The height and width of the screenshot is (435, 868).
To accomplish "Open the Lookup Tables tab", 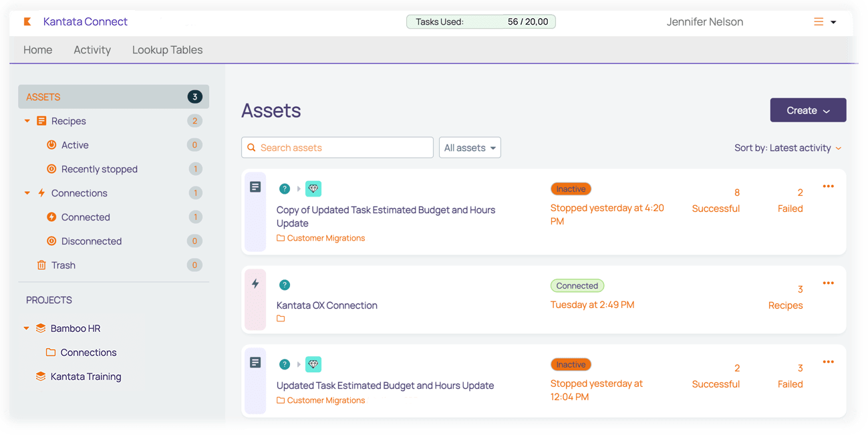I will point(167,49).
